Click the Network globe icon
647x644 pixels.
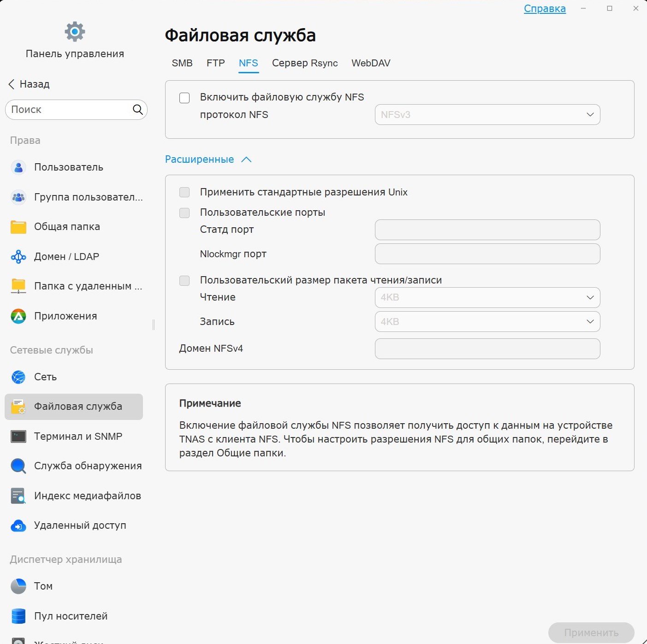pos(18,377)
